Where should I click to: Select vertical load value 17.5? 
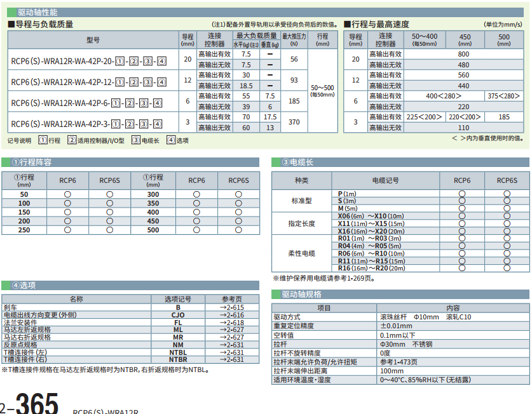point(270,117)
